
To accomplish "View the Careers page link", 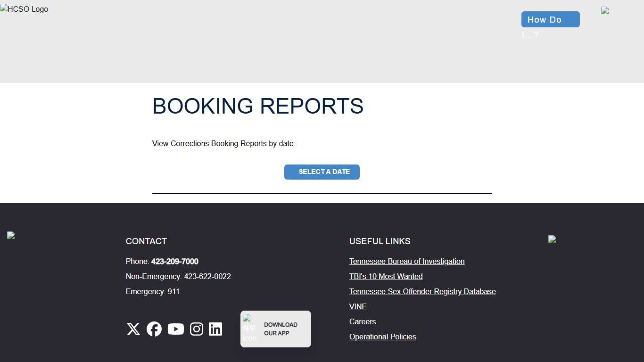I will [362, 321].
